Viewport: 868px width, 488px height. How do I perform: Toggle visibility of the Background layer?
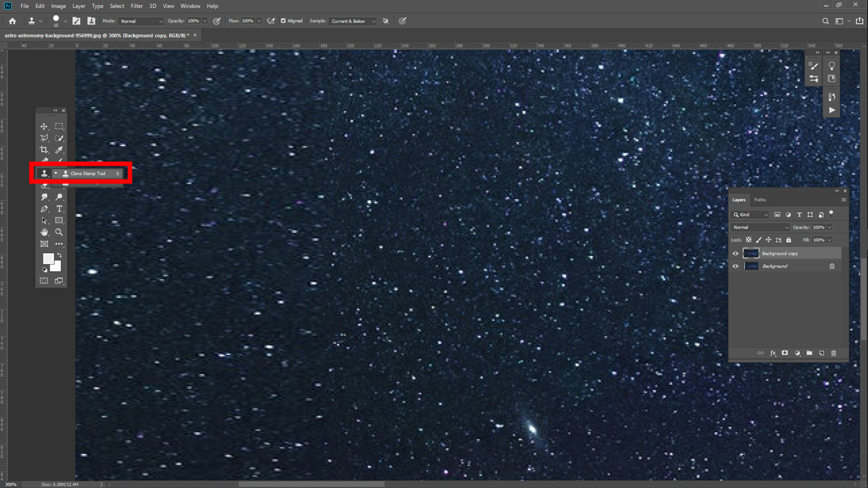point(736,266)
